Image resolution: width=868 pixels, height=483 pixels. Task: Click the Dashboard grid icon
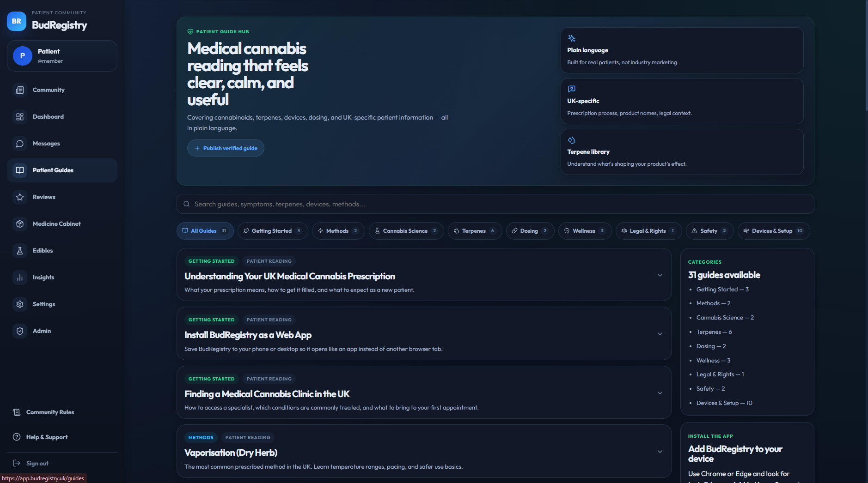tap(20, 117)
